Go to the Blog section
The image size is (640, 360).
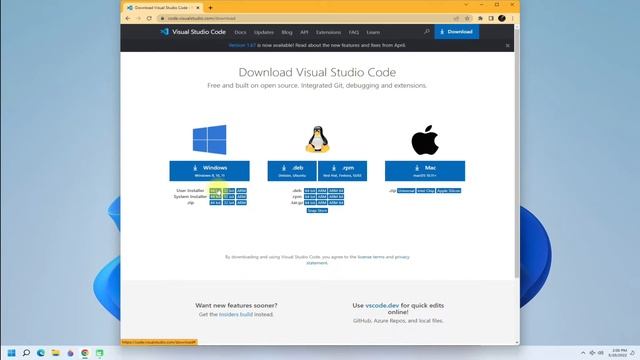(x=287, y=32)
